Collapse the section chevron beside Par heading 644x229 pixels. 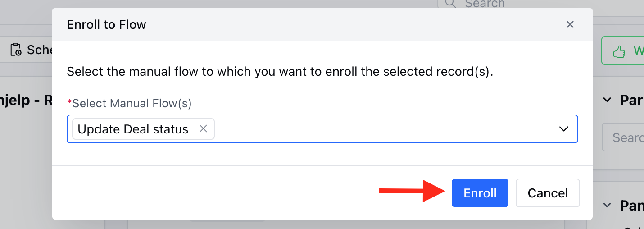(608, 100)
